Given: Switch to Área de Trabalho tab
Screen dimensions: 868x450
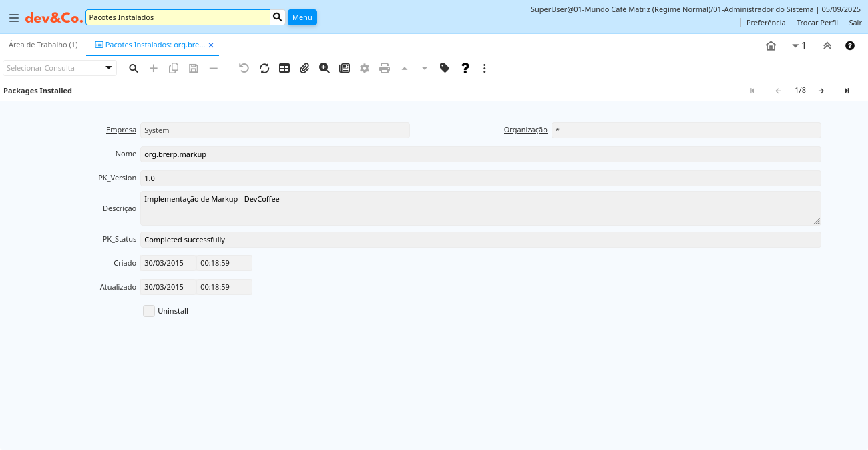Looking at the screenshot, I should [x=43, y=45].
